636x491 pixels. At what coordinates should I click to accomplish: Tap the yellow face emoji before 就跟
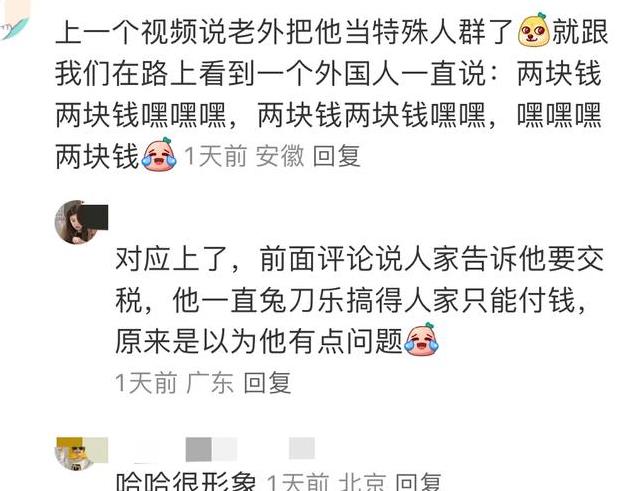coord(534,31)
